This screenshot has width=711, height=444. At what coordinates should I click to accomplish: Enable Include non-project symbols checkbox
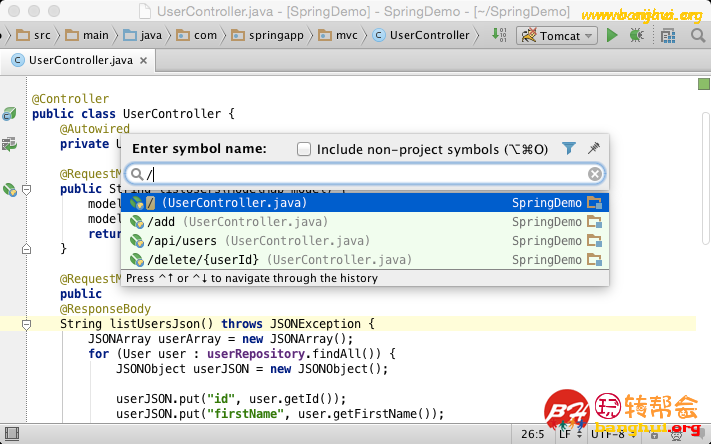pos(304,149)
